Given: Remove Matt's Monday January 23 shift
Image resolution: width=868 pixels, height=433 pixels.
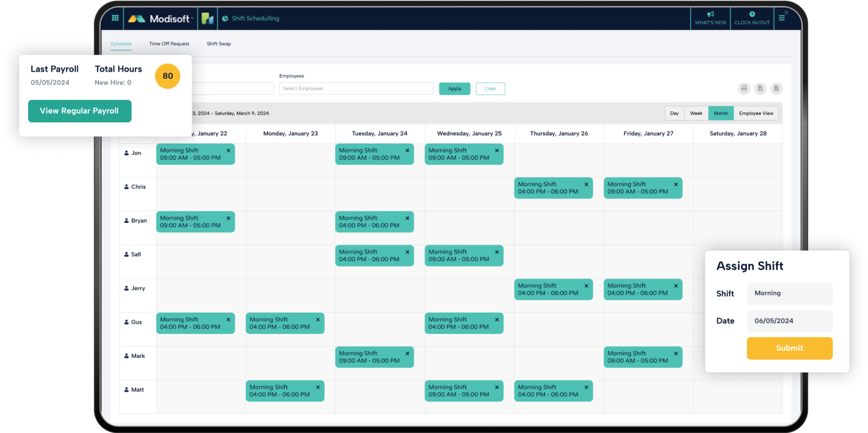Looking at the screenshot, I should point(318,387).
